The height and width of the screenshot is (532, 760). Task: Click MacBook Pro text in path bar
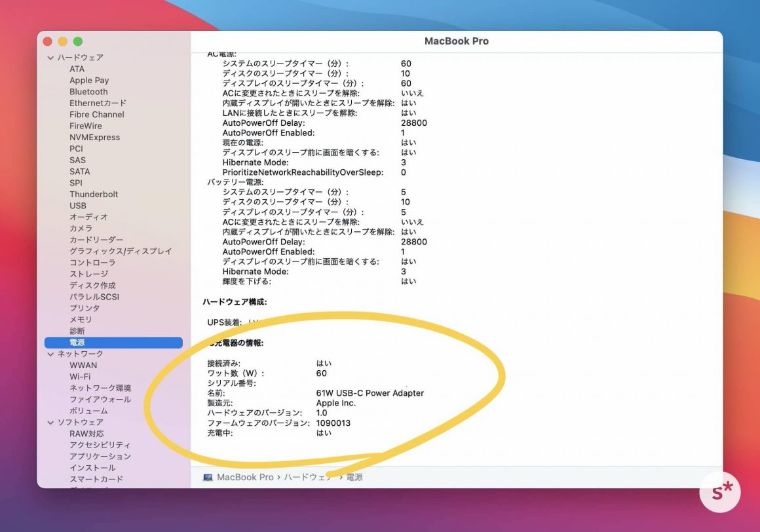pyautogui.click(x=245, y=478)
